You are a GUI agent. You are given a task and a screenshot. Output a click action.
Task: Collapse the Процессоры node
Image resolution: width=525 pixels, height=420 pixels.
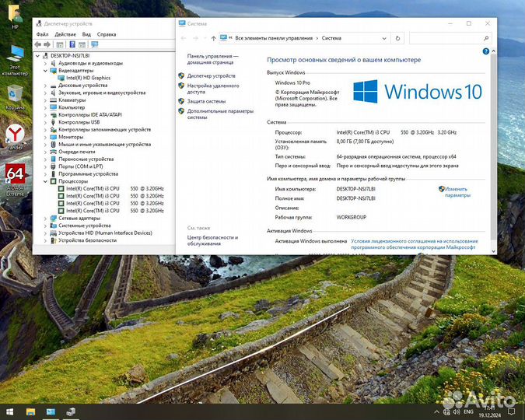[x=46, y=181]
